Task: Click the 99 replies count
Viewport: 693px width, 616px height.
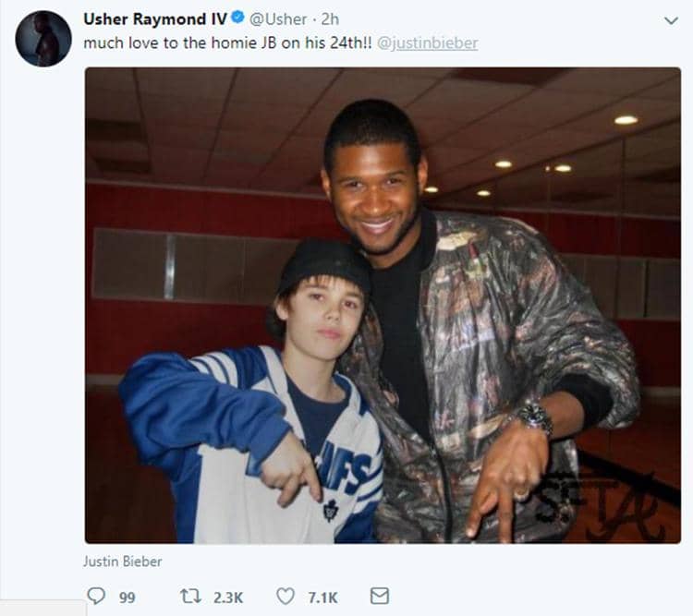Action: click(128, 598)
